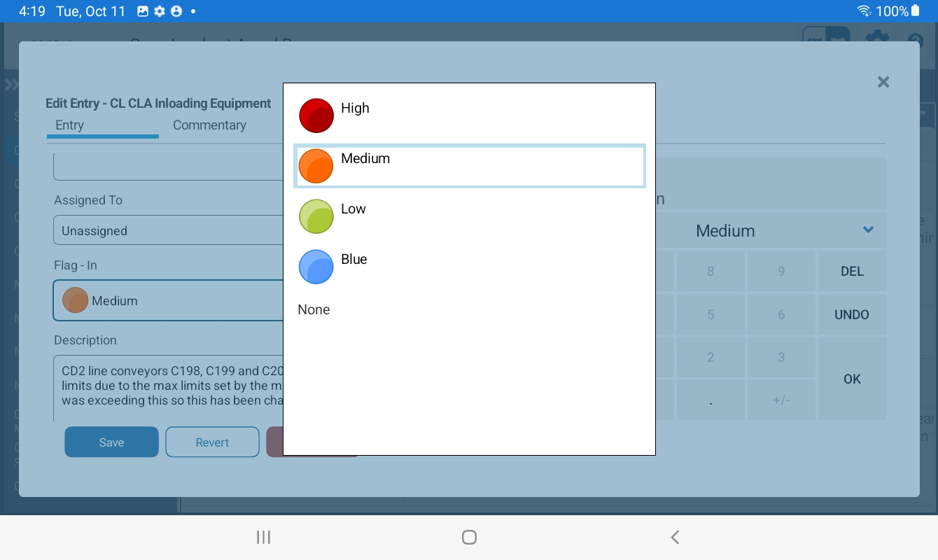Viewport: 938px width, 560px height.
Task: Switch to the Entry tab
Action: coord(103,126)
